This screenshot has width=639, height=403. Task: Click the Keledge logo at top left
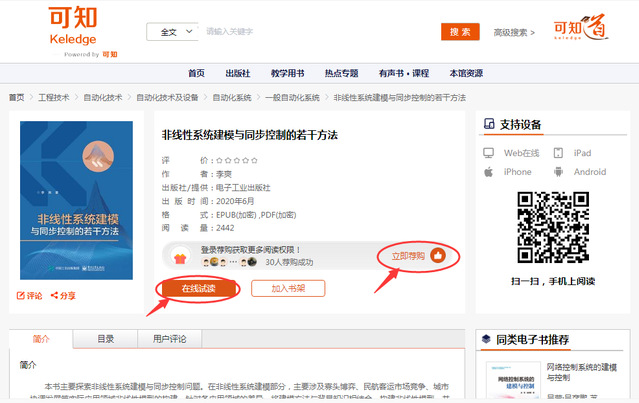pos(83,30)
